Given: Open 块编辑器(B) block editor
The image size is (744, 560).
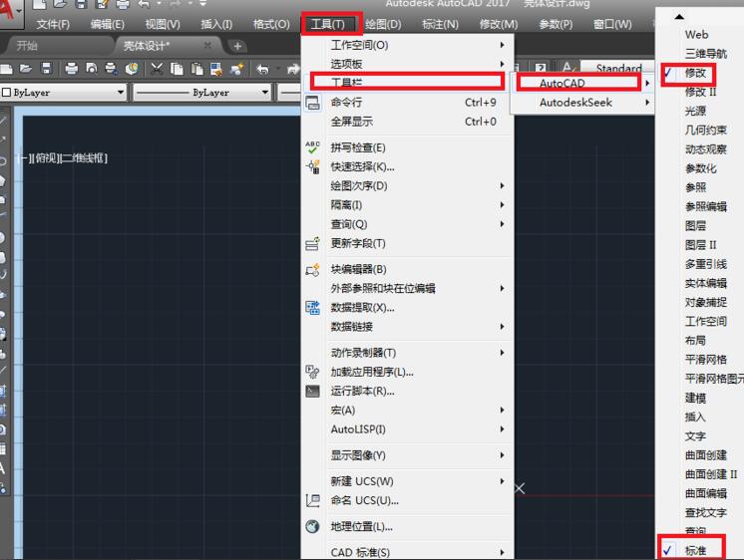Looking at the screenshot, I should pos(407,270).
